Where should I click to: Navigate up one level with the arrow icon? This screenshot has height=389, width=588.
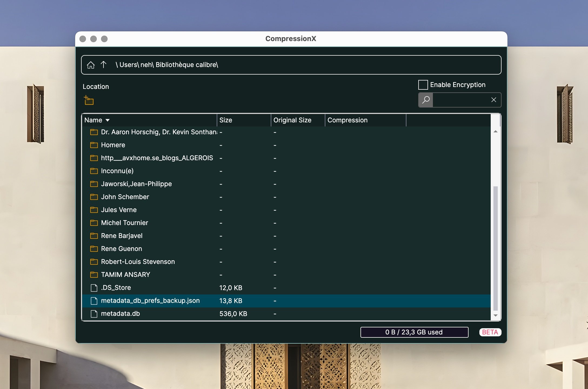[x=103, y=65]
